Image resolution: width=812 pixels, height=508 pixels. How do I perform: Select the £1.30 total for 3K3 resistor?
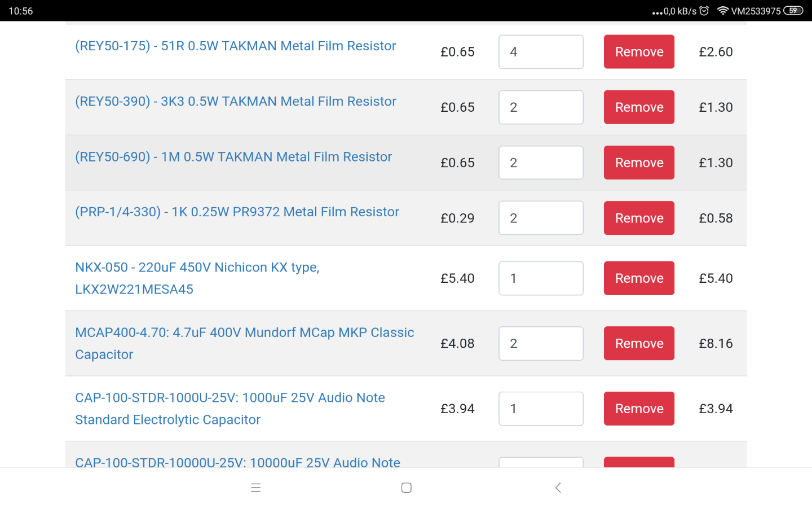click(x=716, y=107)
